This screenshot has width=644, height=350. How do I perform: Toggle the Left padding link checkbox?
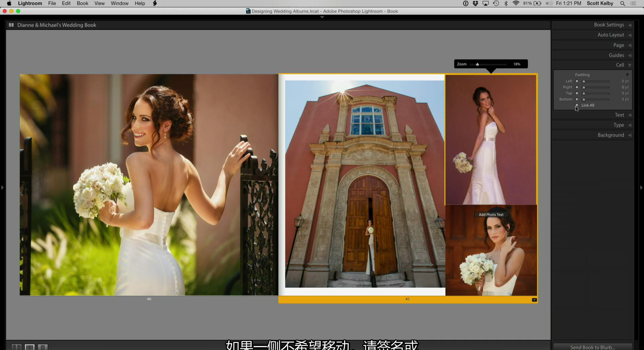tap(577, 81)
